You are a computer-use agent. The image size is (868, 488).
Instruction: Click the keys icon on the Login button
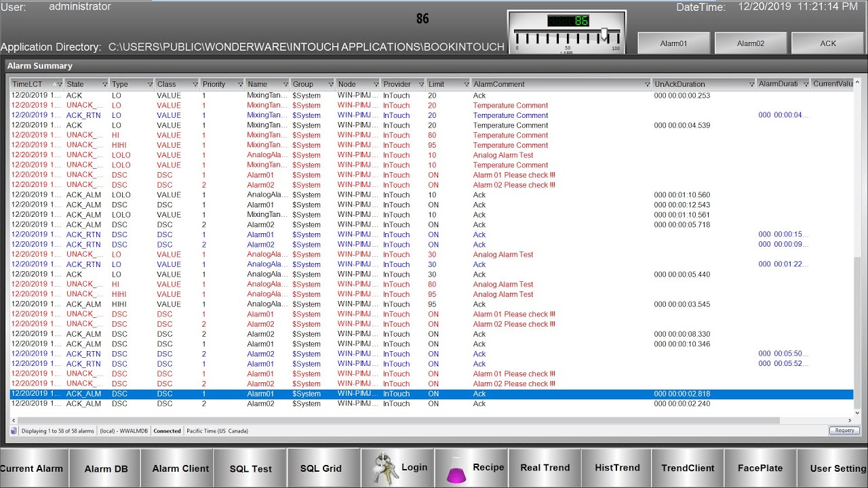pyautogui.click(x=386, y=468)
